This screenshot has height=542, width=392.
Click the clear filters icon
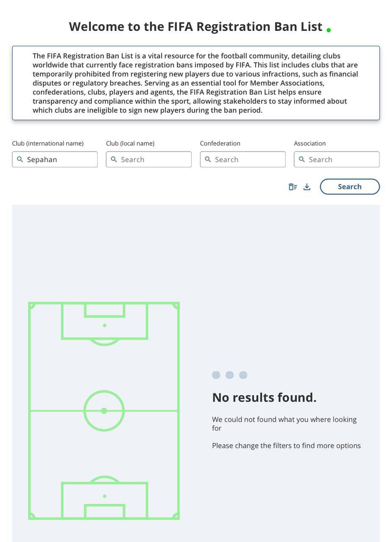tap(293, 187)
